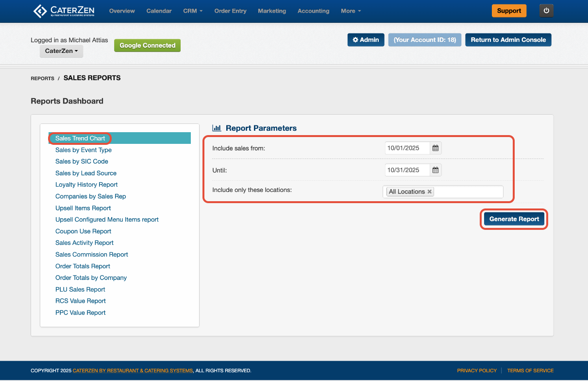Viewport: 588px width, 381px height.
Task: Click the Reports breadcrumb link
Action: pos(42,78)
